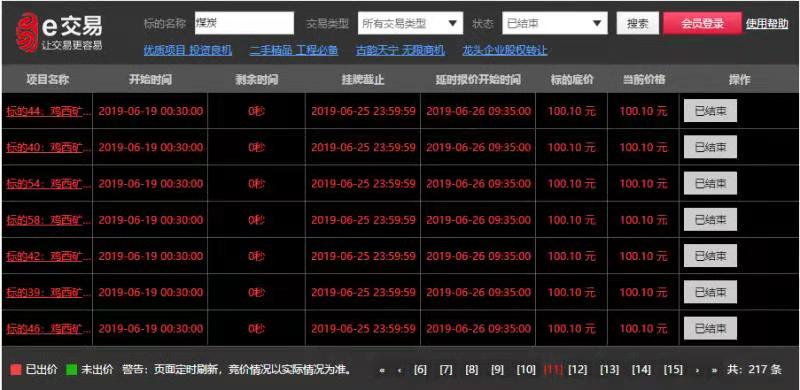Open the 标的58 project link
This screenshot has height=390, width=800.
48,220
